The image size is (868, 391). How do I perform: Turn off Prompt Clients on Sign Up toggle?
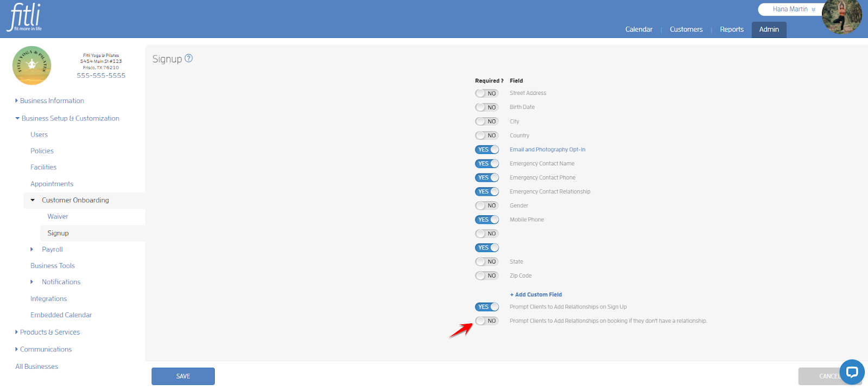487,307
